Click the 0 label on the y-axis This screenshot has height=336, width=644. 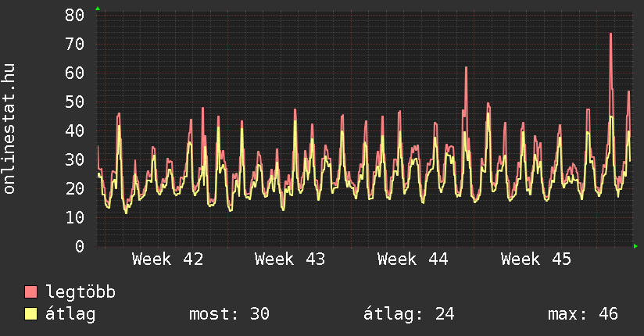(x=80, y=246)
